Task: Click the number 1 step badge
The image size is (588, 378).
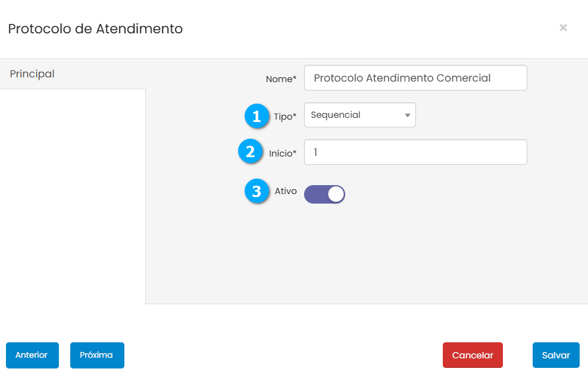Action: [x=257, y=116]
